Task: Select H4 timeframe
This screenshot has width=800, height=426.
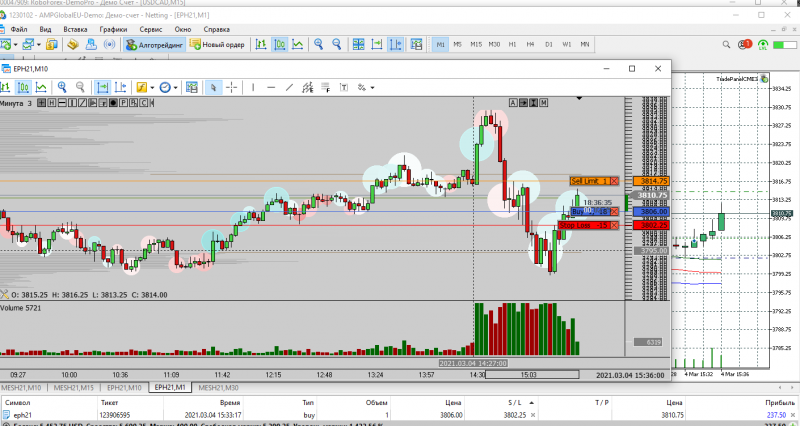Action: (530, 44)
